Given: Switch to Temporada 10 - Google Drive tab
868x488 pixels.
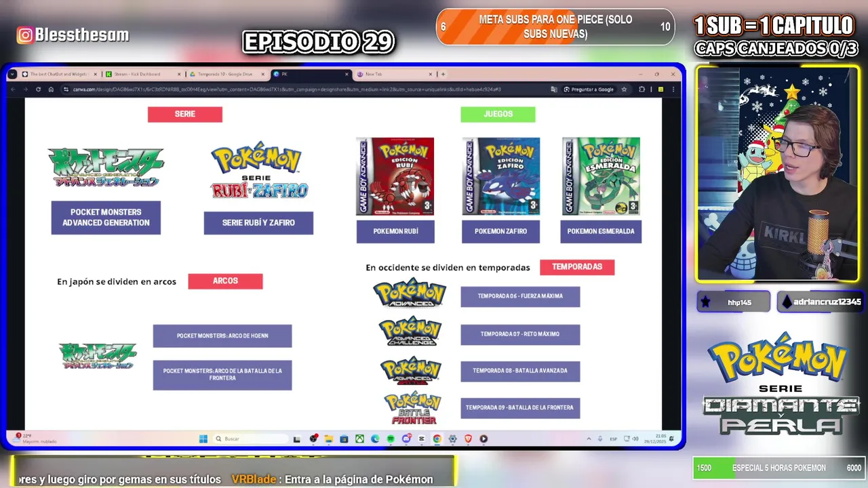Looking at the screenshot, I should click(226, 74).
